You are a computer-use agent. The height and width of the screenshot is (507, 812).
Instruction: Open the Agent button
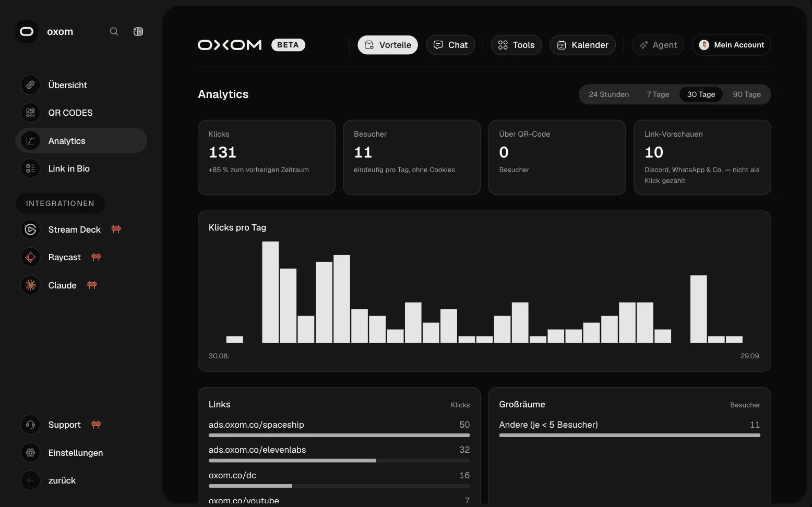[658, 45]
